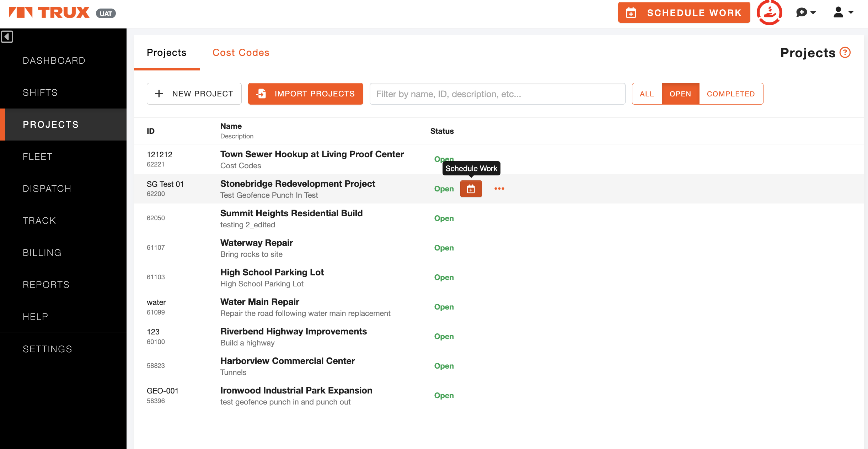The image size is (868, 449).
Task: Open SETTINGS in the sidebar
Action: [47, 349]
